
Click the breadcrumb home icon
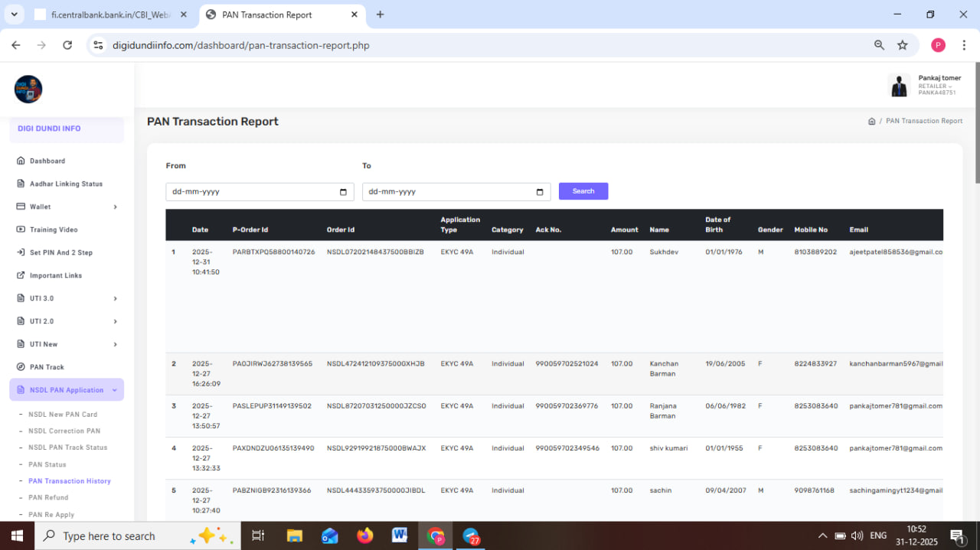click(x=871, y=122)
